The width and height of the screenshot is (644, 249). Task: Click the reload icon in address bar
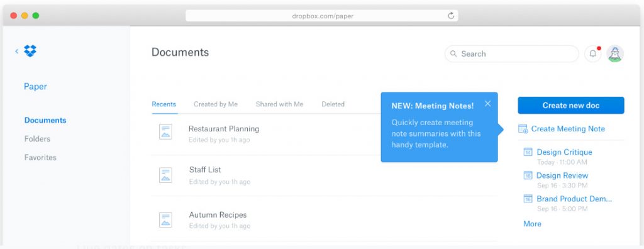[451, 16]
